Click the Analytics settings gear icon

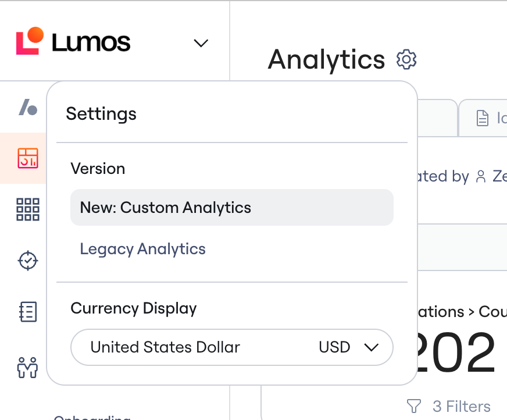(x=406, y=59)
